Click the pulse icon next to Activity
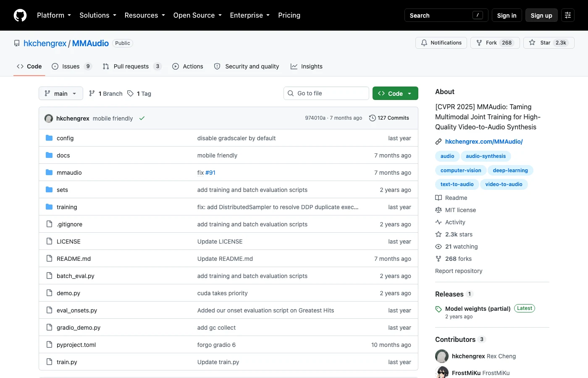Viewport: 588px width, 378px height. pyautogui.click(x=438, y=222)
